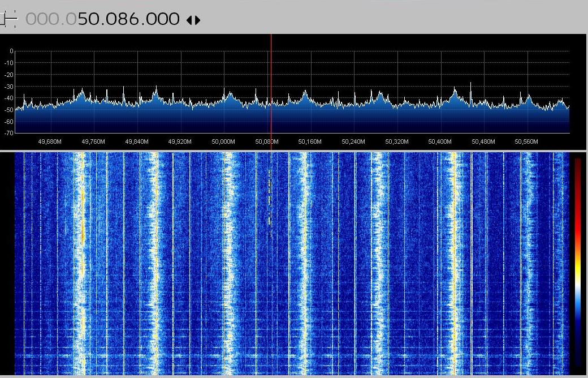The height and width of the screenshot is (378, 588).
Task: Click the trailing '000' Hz digits of frequency
Action: pyautogui.click(x=162, y=19)
